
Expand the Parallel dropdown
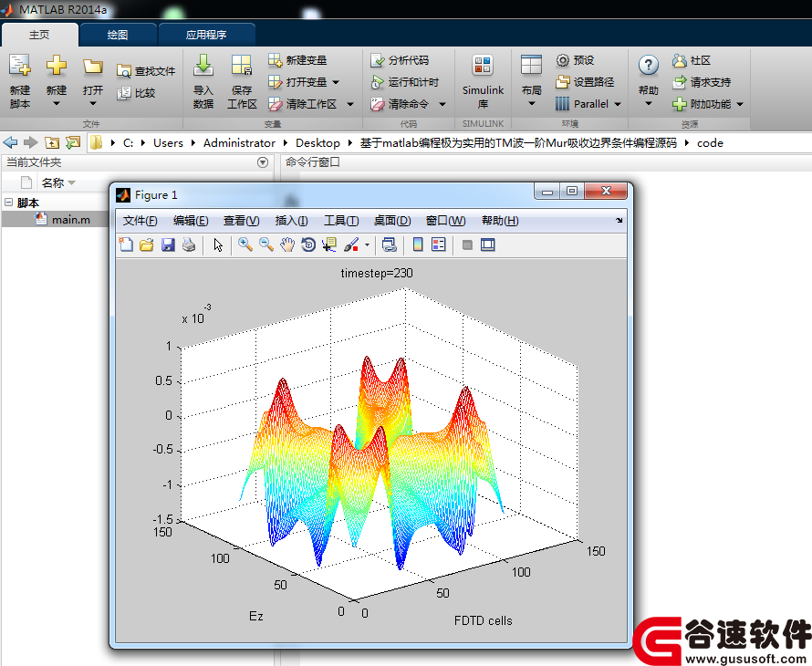618,104
